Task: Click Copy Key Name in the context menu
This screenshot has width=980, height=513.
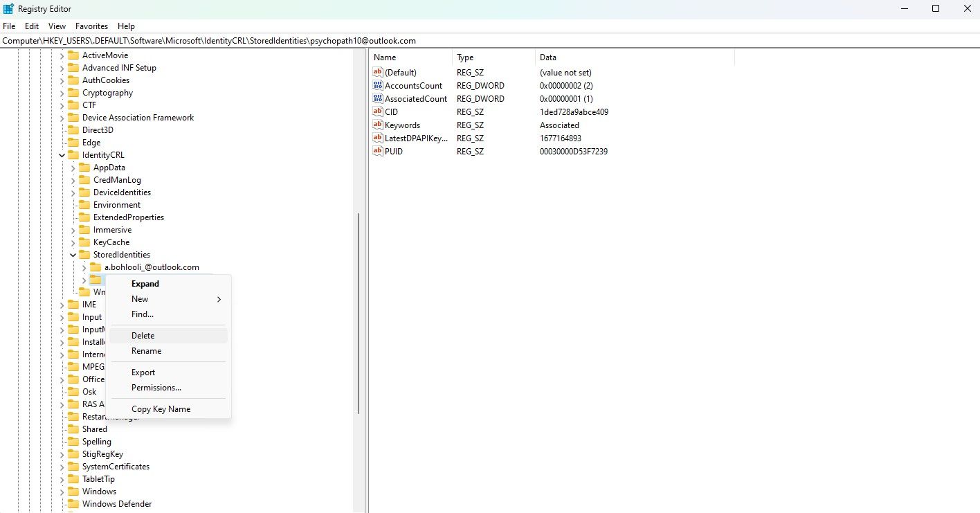Action: (161, 408)
